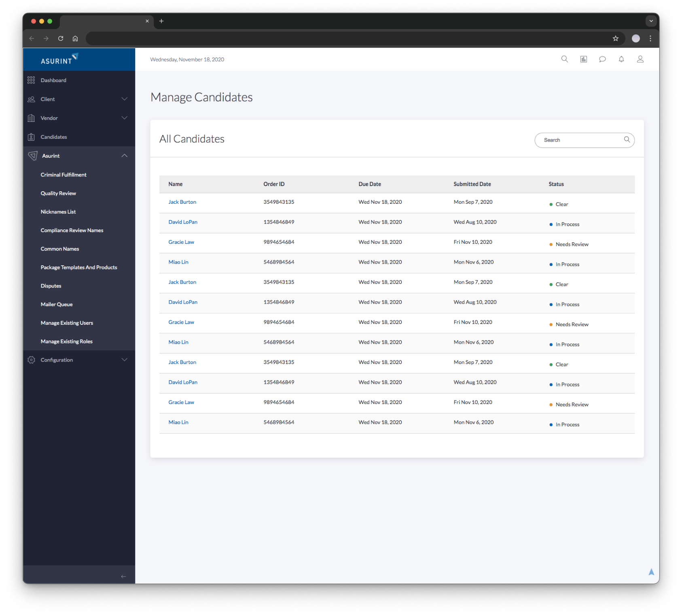Image resolution: width=682 pixels, height=616 pixels.
Task: Open Mailer Queue in sidebar
Action: pyautogui.click(x=57, y=305)
